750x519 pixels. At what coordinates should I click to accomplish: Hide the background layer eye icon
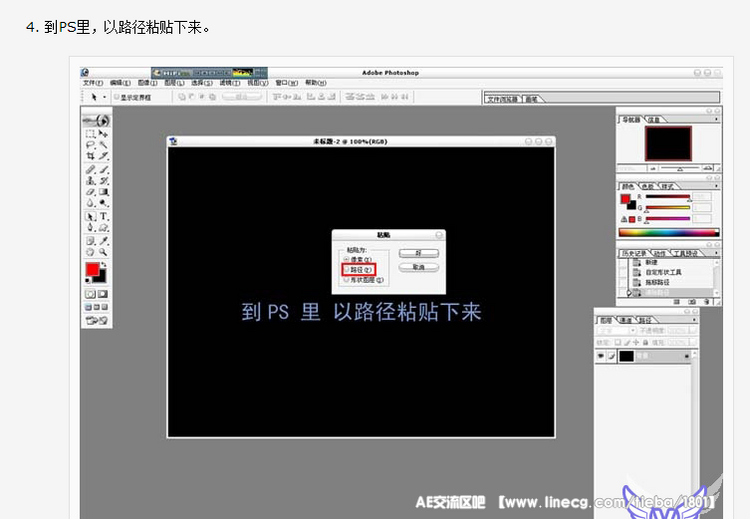coord(601,356)
